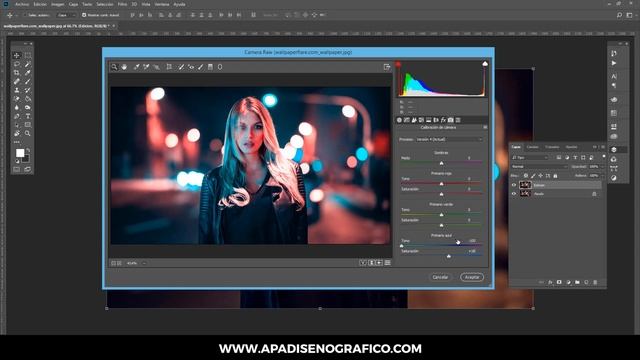Viewport: 640px width, 360px height.
Task: Open the Layers panel flyout menu
Action: [602, 147]
